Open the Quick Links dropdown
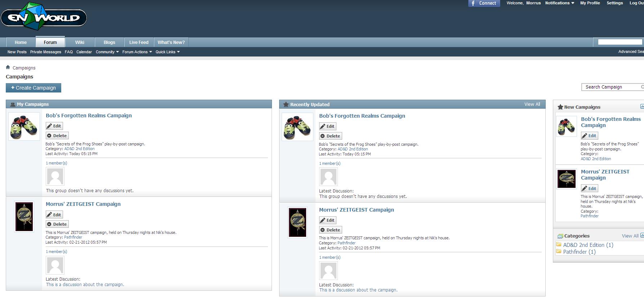The image size is (644, 303). point(167,52)
